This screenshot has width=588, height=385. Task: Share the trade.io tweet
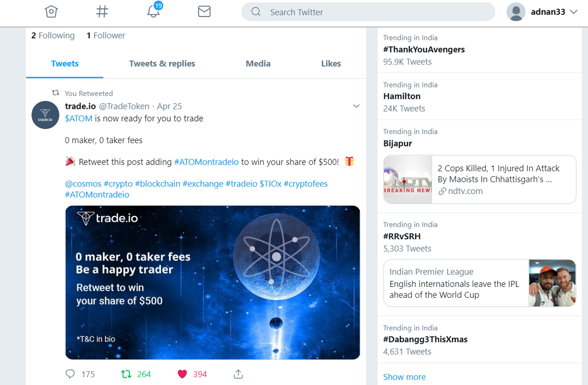click(238, 374)
